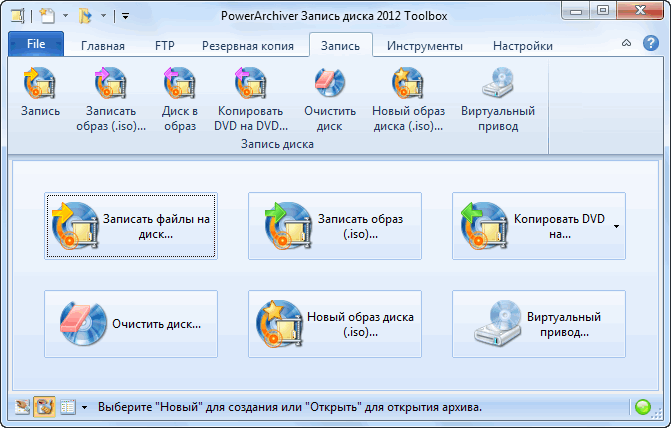Click Записать файлы на диск large button

(x=131, y=226)
